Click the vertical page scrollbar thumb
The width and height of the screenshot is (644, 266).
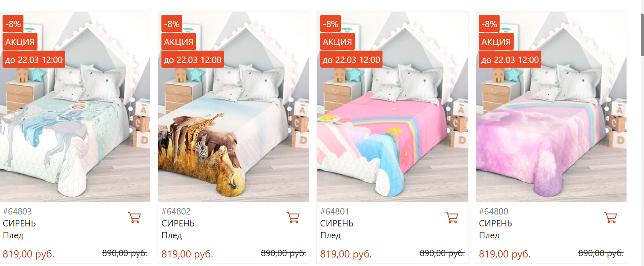pos(642,34)
